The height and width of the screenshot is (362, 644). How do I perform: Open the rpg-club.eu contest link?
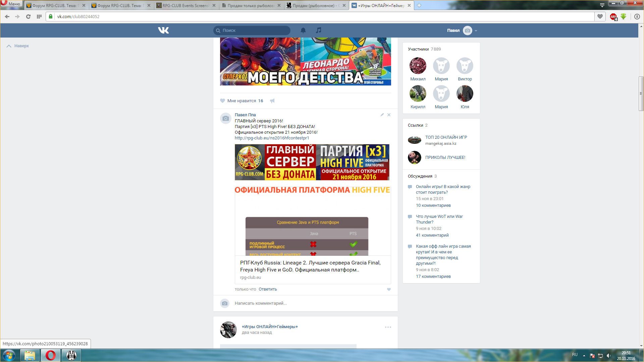pos(272,138)
